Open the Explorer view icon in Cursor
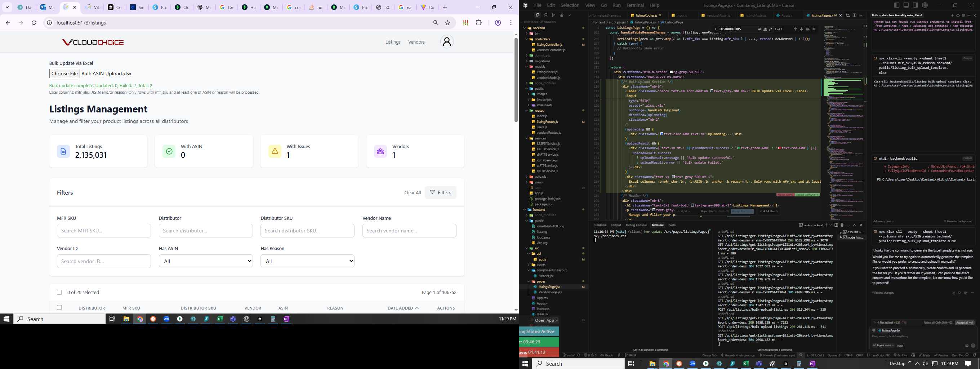Viewport: 980px width, 369px height. point(537,15)
